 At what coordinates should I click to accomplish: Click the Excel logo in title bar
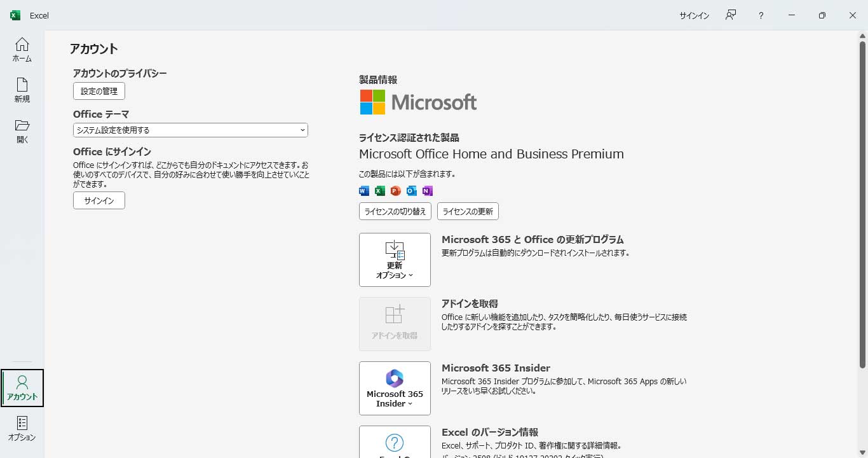click(x=15, y=15)
